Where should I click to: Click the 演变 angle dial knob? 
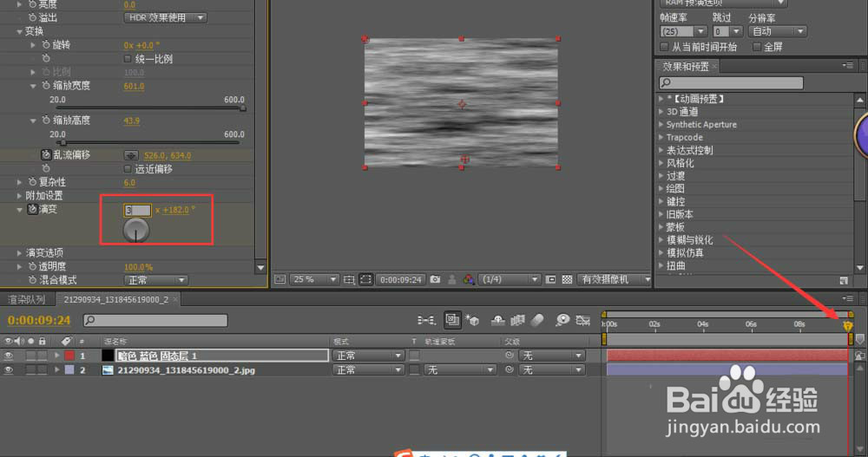[x=136, y=231]
